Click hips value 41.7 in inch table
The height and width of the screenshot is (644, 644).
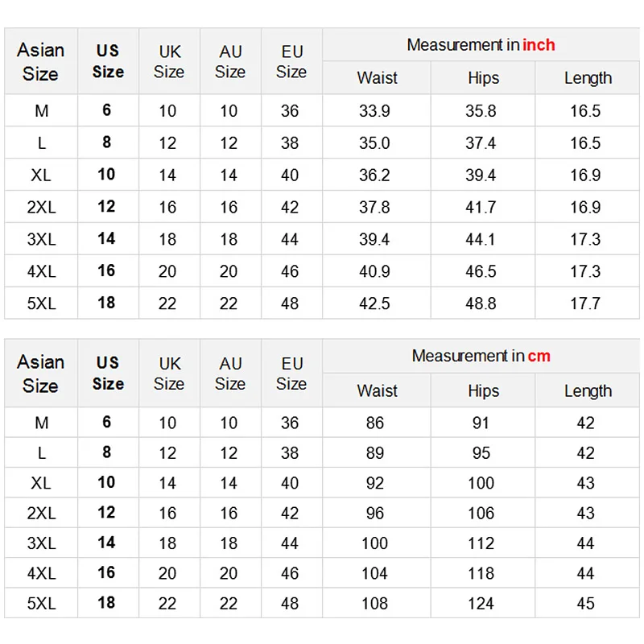pos(481,207)
